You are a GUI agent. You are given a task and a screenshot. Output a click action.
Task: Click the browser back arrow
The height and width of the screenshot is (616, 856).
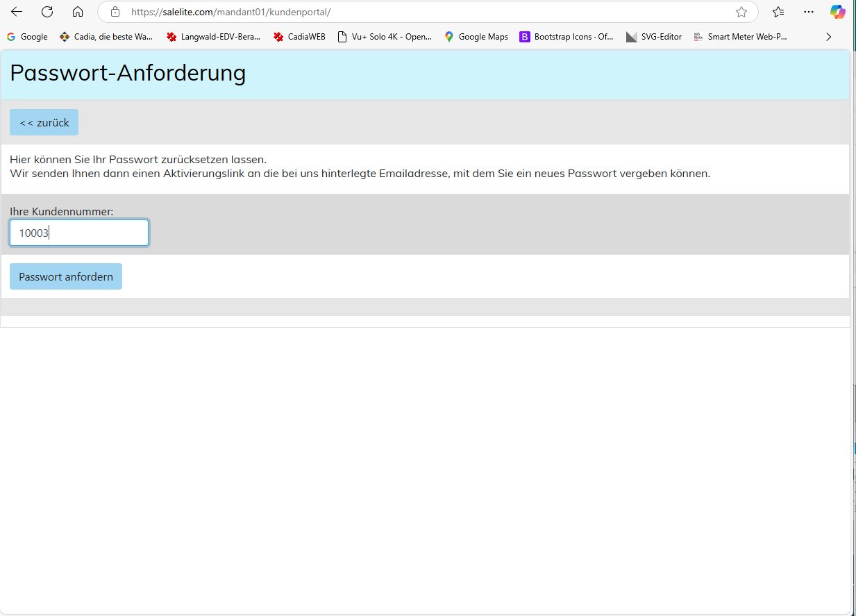click(x=17, y=12)
